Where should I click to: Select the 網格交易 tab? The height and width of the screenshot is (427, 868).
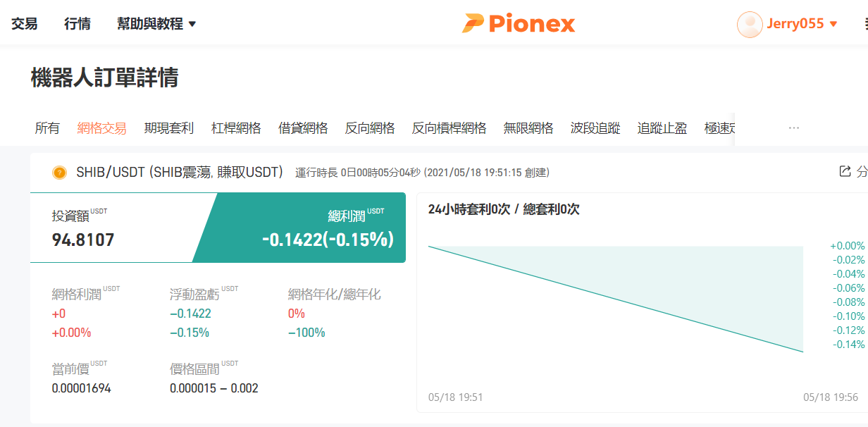pyautogui.click(x=102, y=128)
